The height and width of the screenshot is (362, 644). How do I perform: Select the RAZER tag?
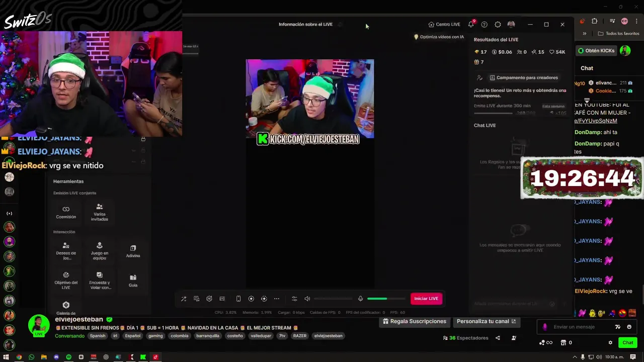[x=300, y=336]
